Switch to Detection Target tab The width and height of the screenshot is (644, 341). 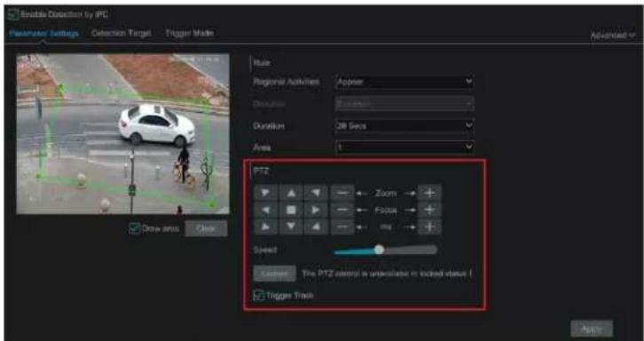(122, 34)
